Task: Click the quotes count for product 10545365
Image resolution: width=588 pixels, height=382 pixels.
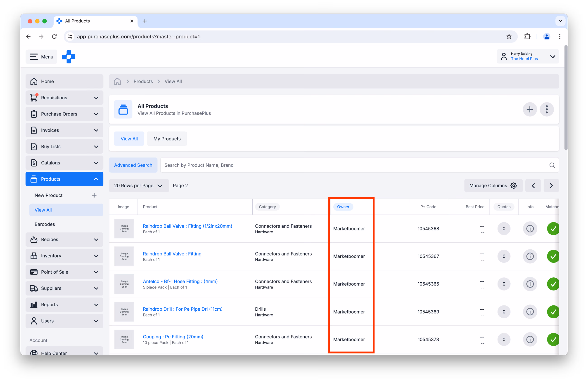Action: [504, 284]
